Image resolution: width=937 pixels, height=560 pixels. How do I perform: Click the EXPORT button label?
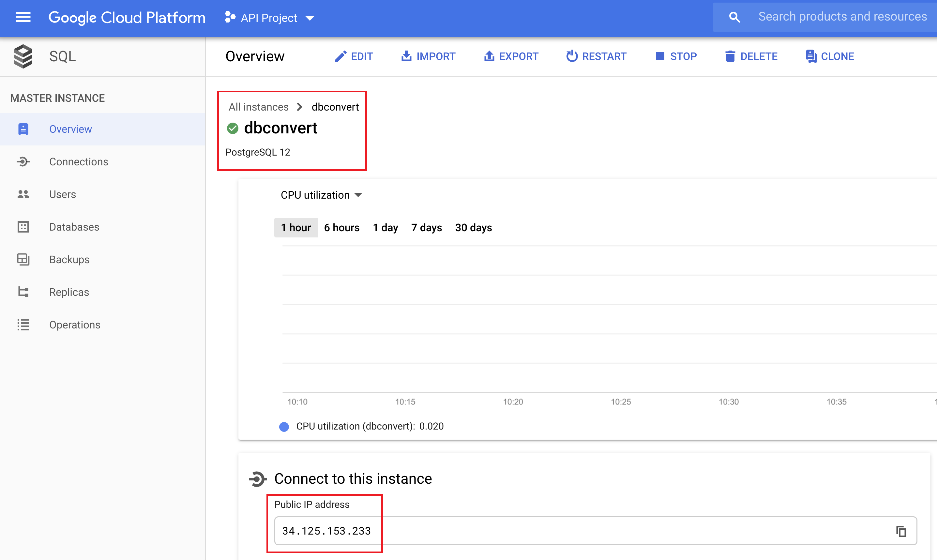point(519,57)
